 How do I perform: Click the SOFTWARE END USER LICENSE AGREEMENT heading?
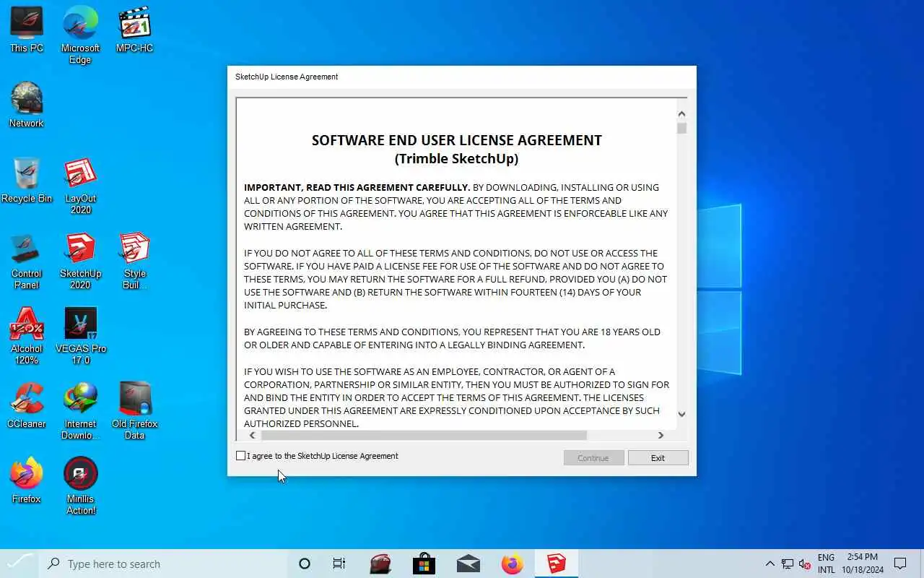click(456, 140)
